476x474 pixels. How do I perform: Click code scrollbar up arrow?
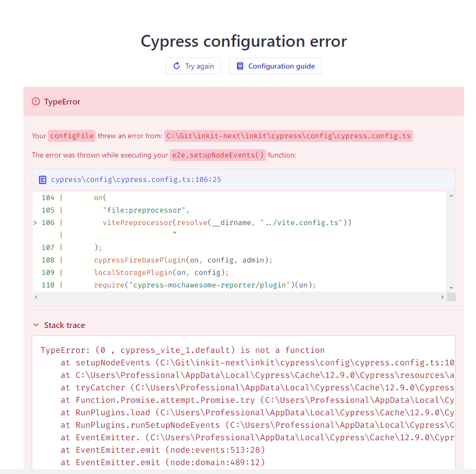(451, 195)
